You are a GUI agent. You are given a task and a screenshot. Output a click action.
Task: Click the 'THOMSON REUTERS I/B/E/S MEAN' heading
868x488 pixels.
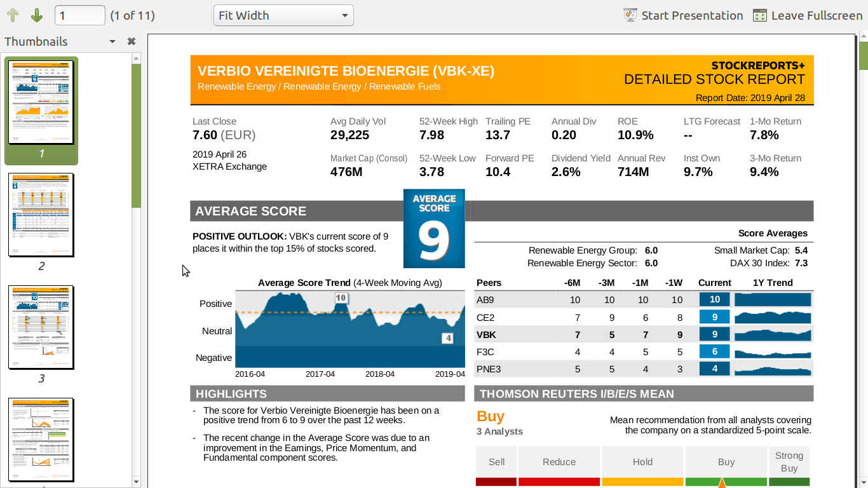(x=577, y=394)
